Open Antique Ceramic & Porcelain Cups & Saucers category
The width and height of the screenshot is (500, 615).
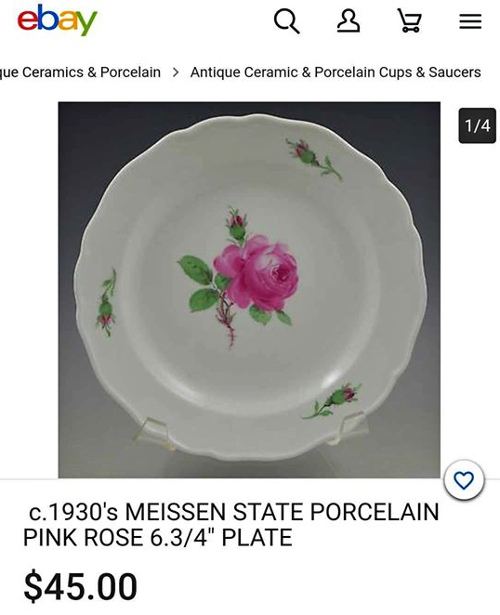point(336,72)
